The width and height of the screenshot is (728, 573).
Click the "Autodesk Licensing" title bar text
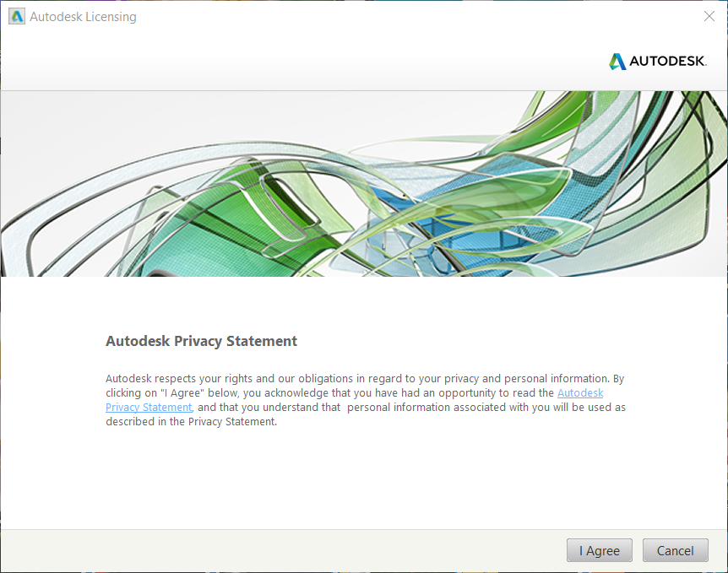pyautogui.click(x=83, y=17)
